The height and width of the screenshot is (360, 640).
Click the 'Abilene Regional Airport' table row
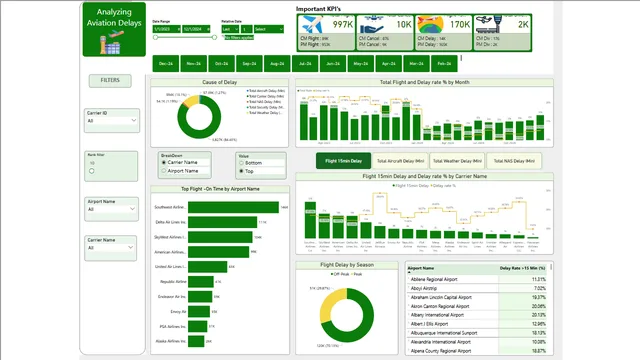(x=477, y=280)
